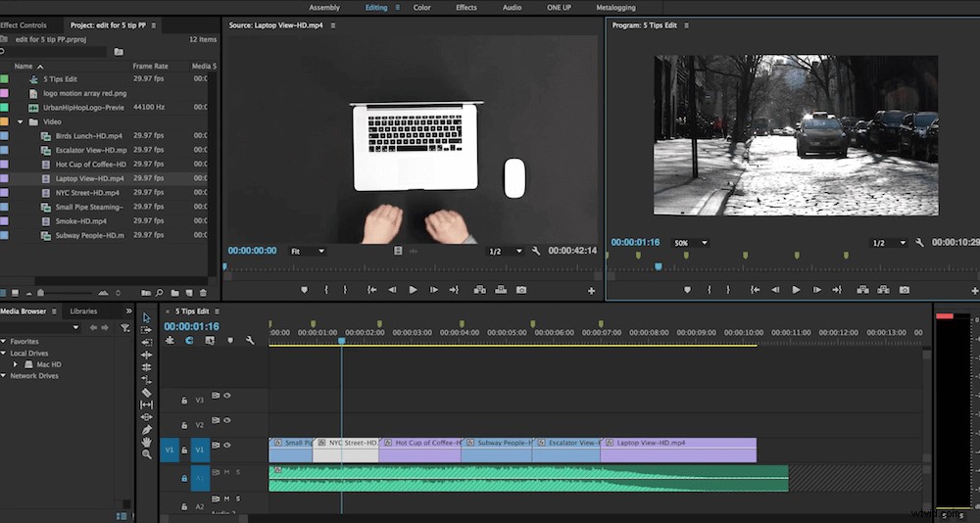The width and height of the screenshot is (980, 523).
Task: Switch to the Assembly workspace
Action: pos(324,8)
